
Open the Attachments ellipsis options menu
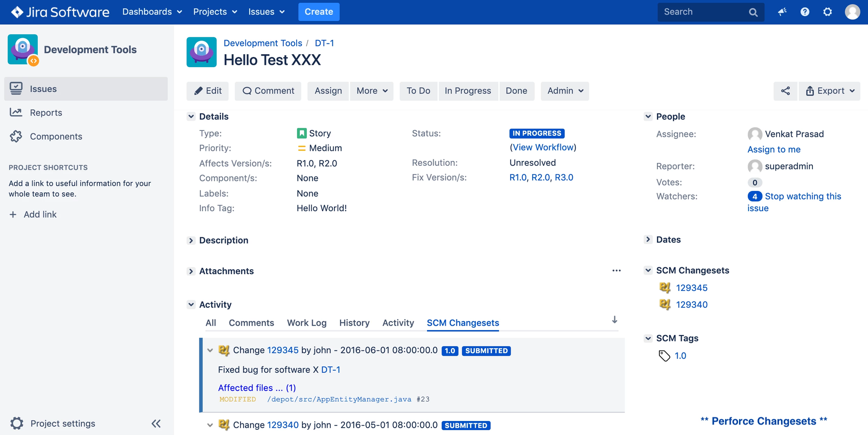click(x=616, y=271)
